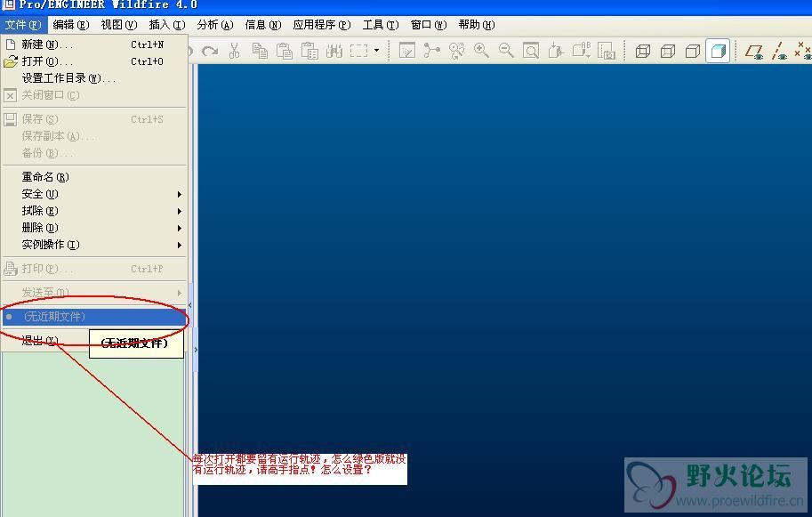
Task: Click the Redo toolbar icon
Action: coord(210,51)
